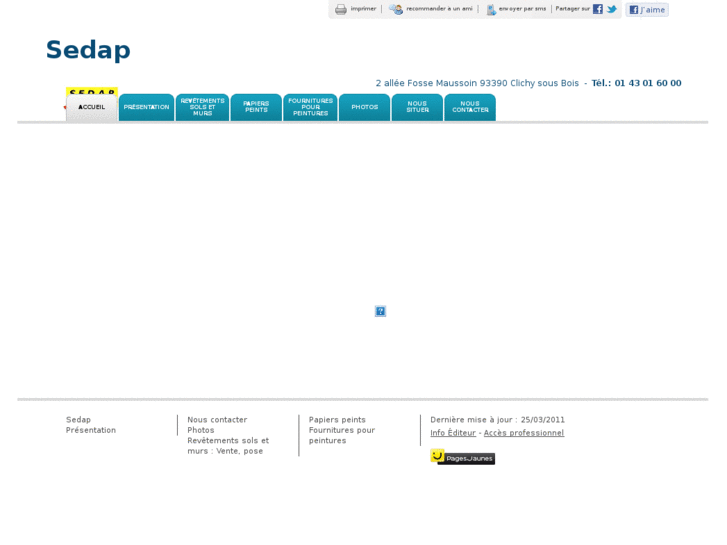
Task: Go to the Photos tab
Action: click(365, 108)
